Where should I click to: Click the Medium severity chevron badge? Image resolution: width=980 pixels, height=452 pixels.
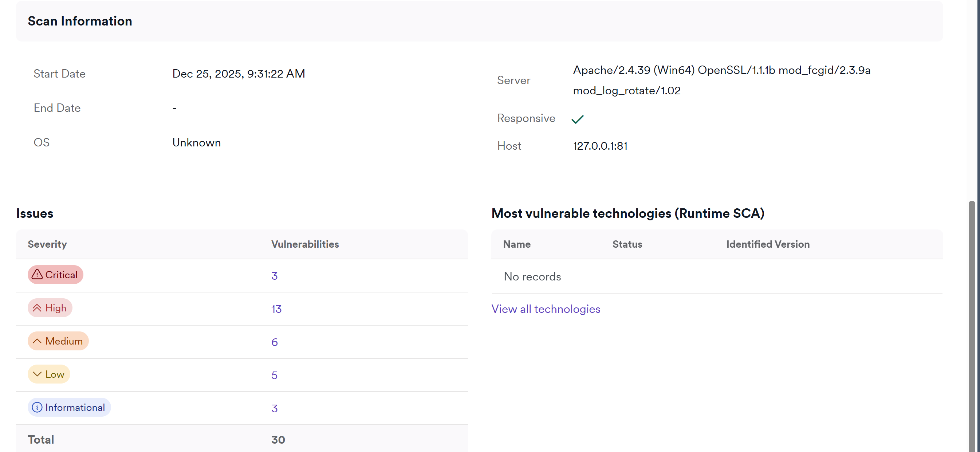pyautogui.click(x=58, y=341)
